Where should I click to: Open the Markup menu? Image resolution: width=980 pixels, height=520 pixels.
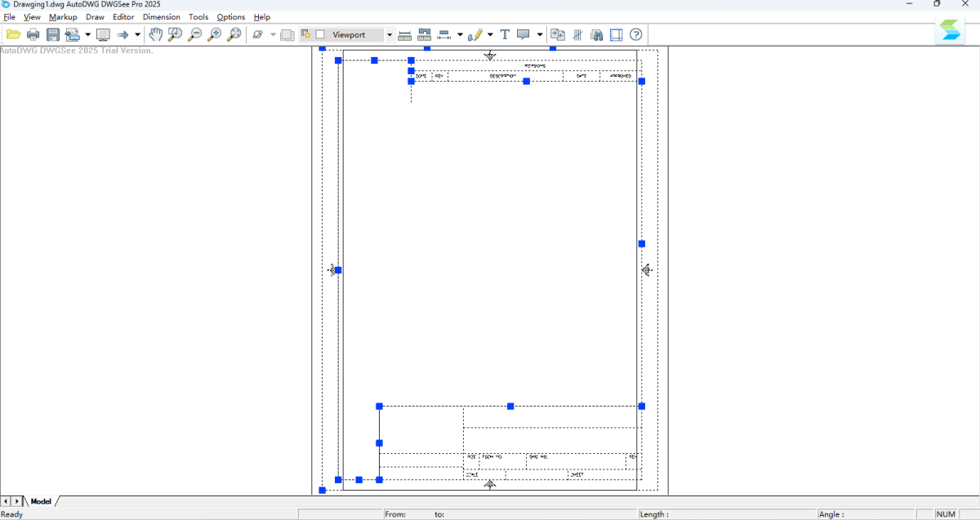(x=63, y=17)
